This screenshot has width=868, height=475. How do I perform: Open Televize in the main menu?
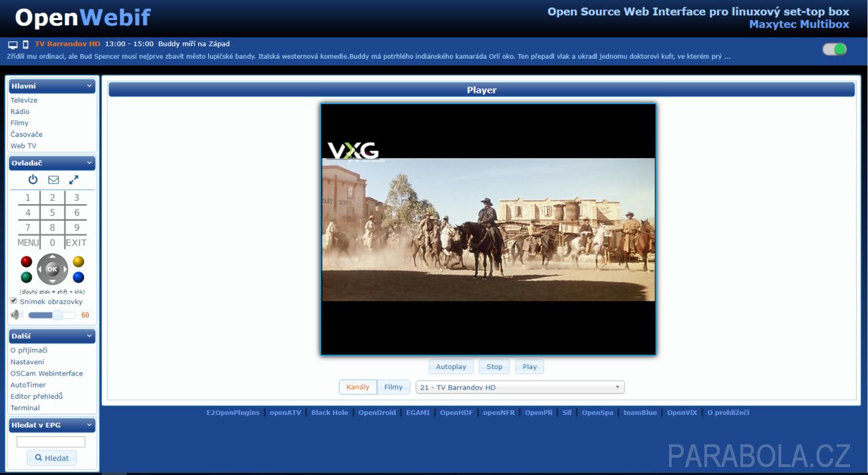coord(24,100)
